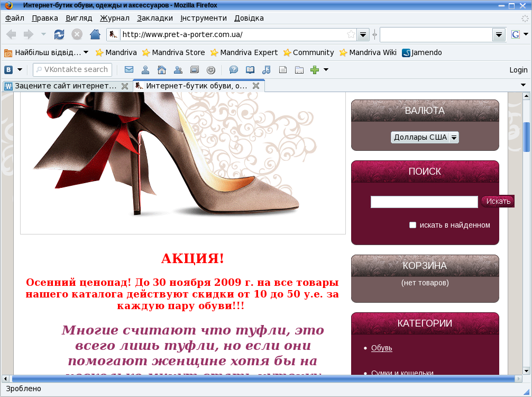
Task: Click the site search input field
Action: (424, 202)
